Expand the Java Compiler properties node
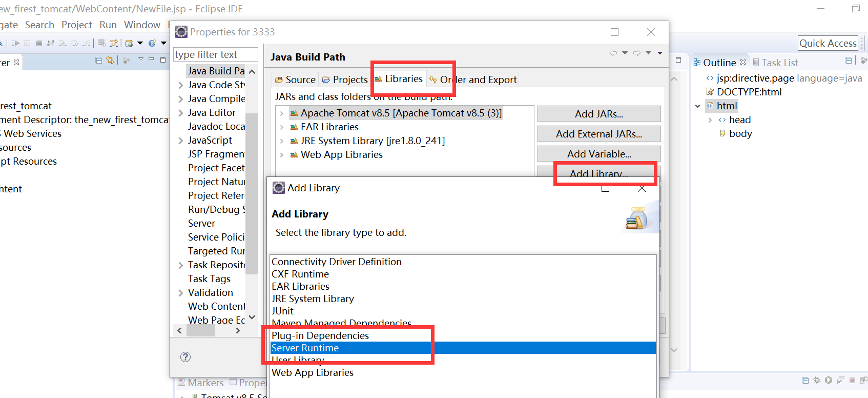868x398 pixels. click(180, 99)
